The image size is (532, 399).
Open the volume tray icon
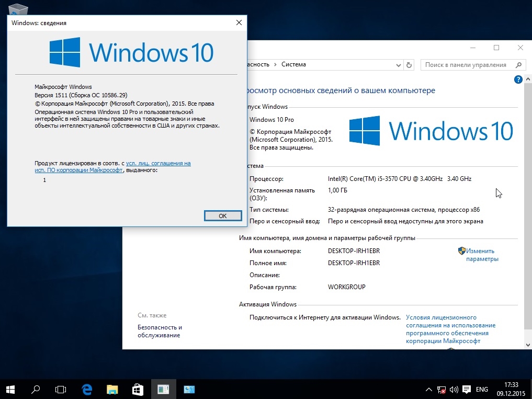[x=454, y=390]
